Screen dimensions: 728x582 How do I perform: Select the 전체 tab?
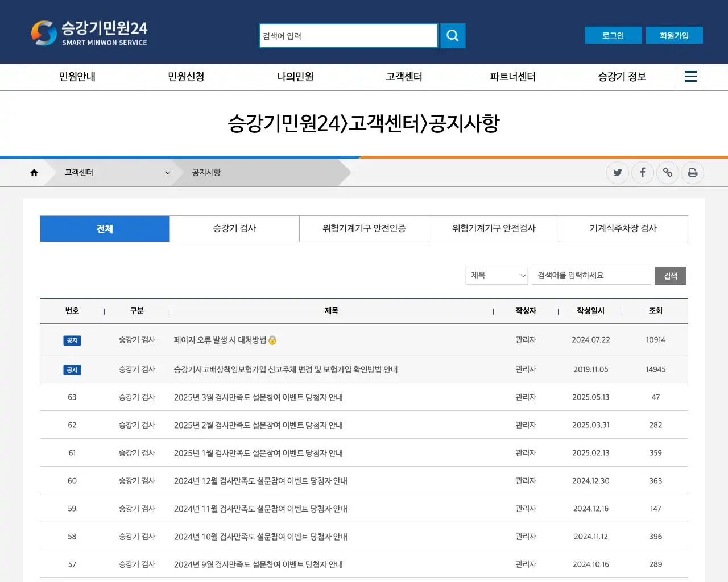pyautogui.click(x=105, y=228)
